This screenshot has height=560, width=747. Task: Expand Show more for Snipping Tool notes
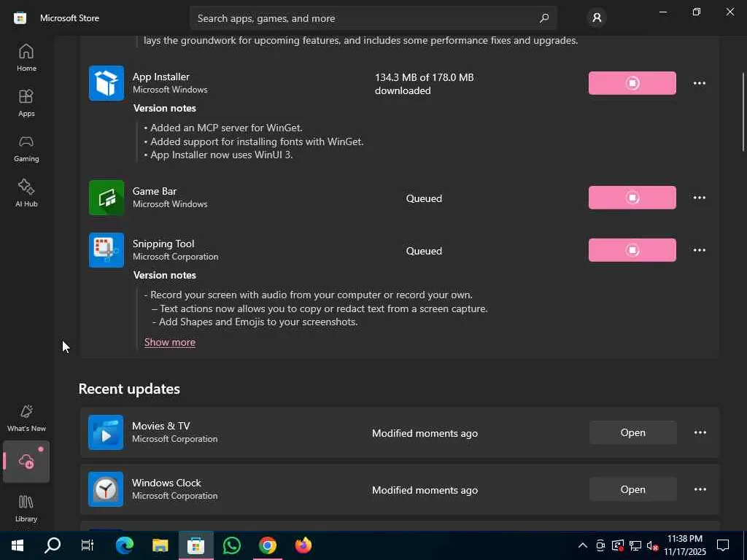[169, 342]
